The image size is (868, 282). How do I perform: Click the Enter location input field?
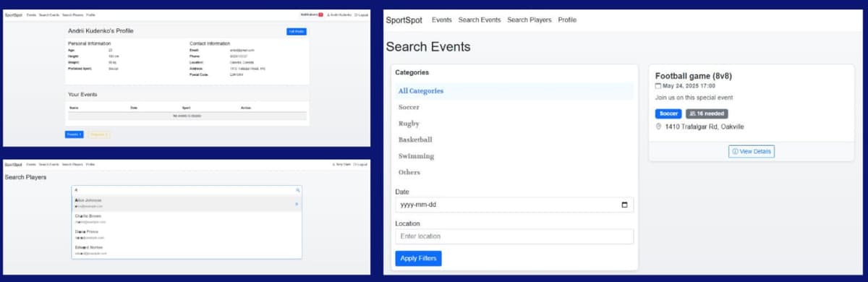pyautogui.click(x=514, y=236)
